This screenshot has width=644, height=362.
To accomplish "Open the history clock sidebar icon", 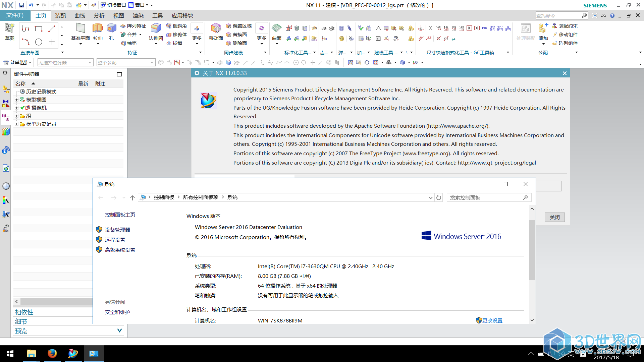I will pos(6,186).
